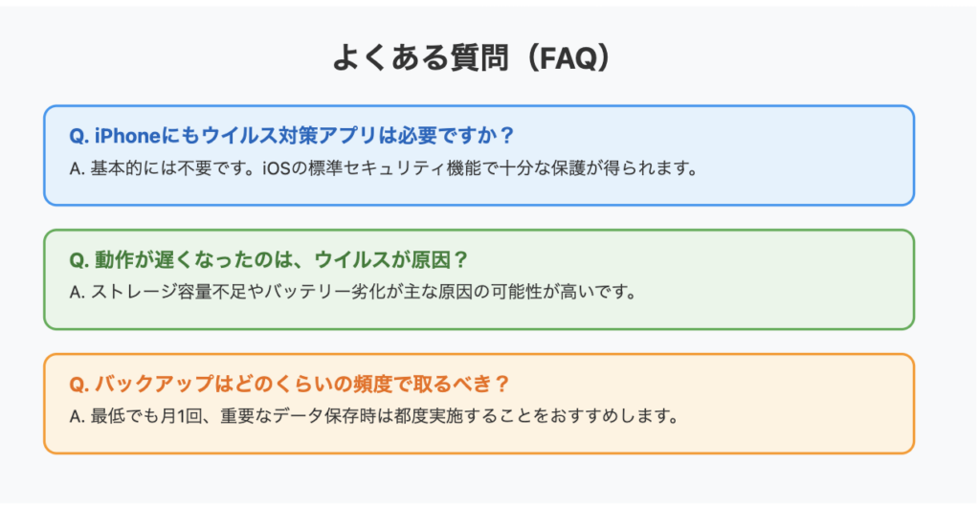The image size is (980, 508).
Task: Click the green-bordered FAQ card background
Action: (479, 279)
